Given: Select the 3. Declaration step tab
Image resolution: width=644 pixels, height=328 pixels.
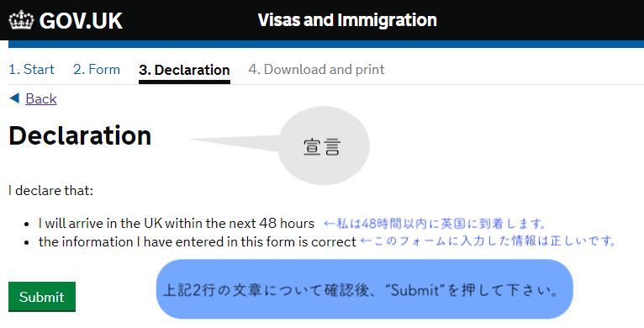Looking at the screenshot, I should (184, 70).
